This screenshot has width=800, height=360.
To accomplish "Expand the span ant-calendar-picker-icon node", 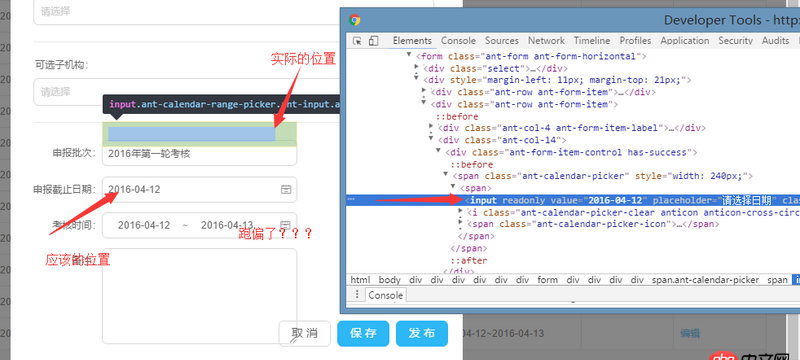I will [x=461, y=223].
